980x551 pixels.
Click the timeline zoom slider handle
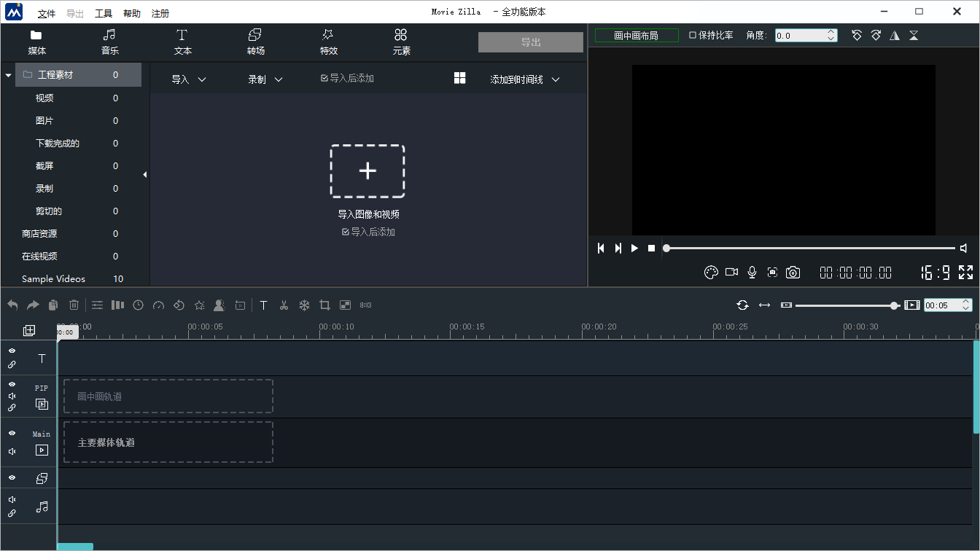click(x=894, y=305)
